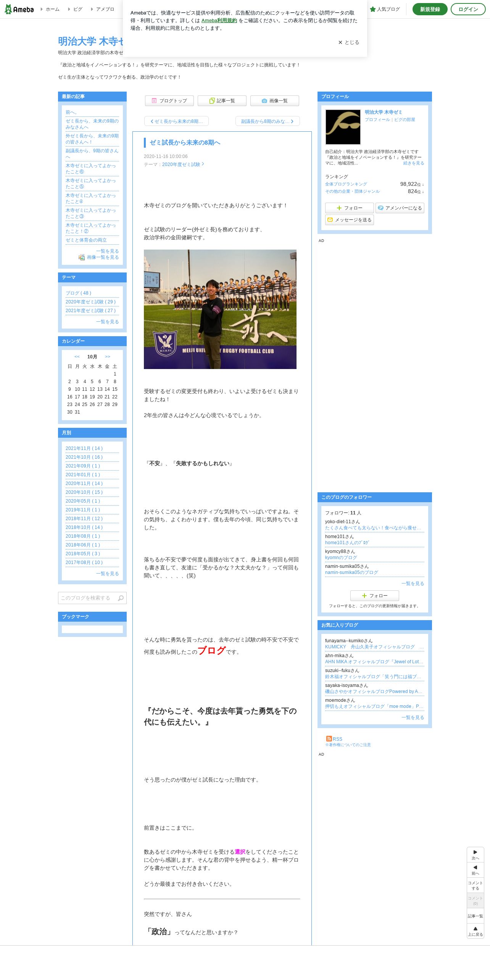Image resolution: width=490 pixels, height=980 pixels.
Task: Open 木寺ゼミに入ってよかったこと⑥ article
Action: pos(91,169)
